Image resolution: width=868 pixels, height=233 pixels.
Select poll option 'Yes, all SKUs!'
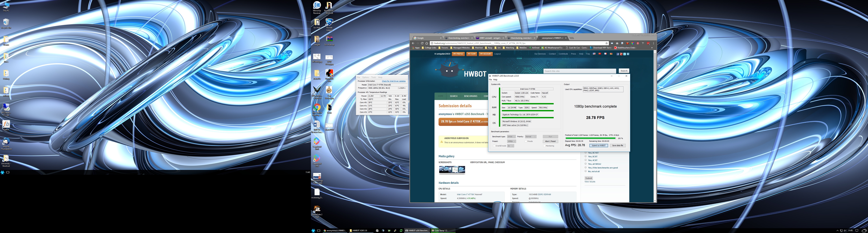[x=586, y=164]
